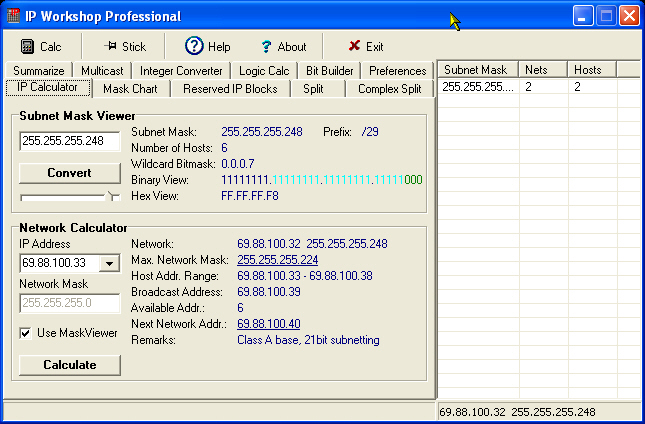Toggle the Use MaskViewer checkbox
This screenshot has width=645, height=424.
pyautogui.click(x=26, y=333)
